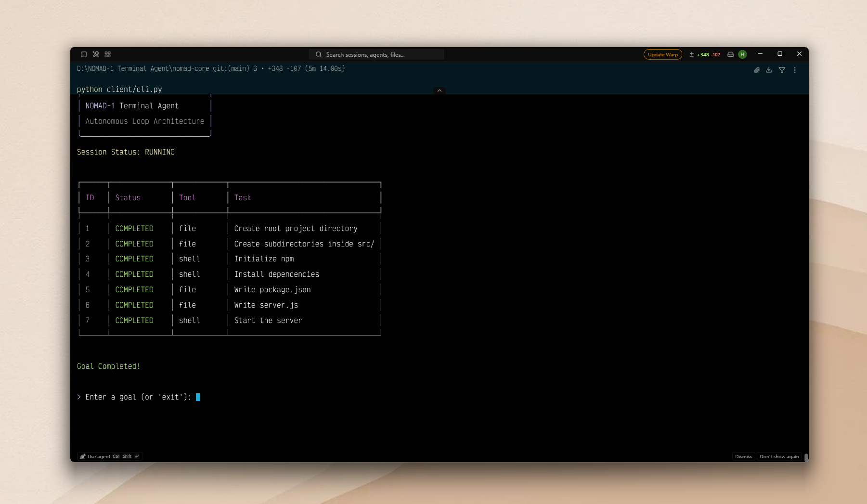867x504 pixels.
Task: Click the 'Initialize npm' task cell
Action: 264,259
